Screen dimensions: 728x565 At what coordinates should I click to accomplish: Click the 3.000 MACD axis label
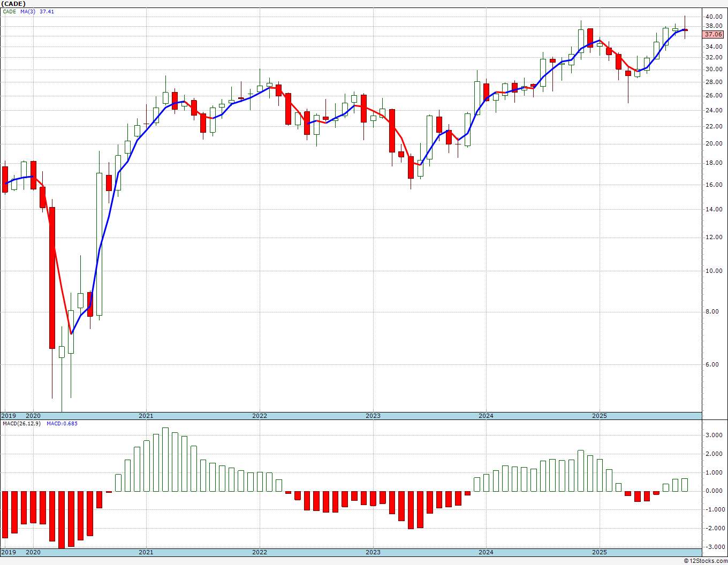[x=714, y=436]
